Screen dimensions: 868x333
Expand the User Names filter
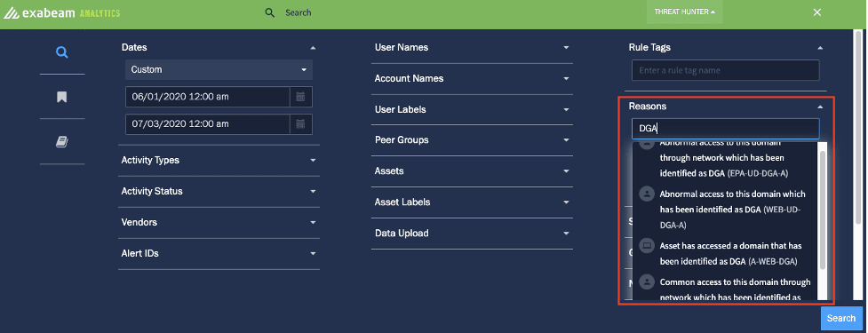pos(472,48)
